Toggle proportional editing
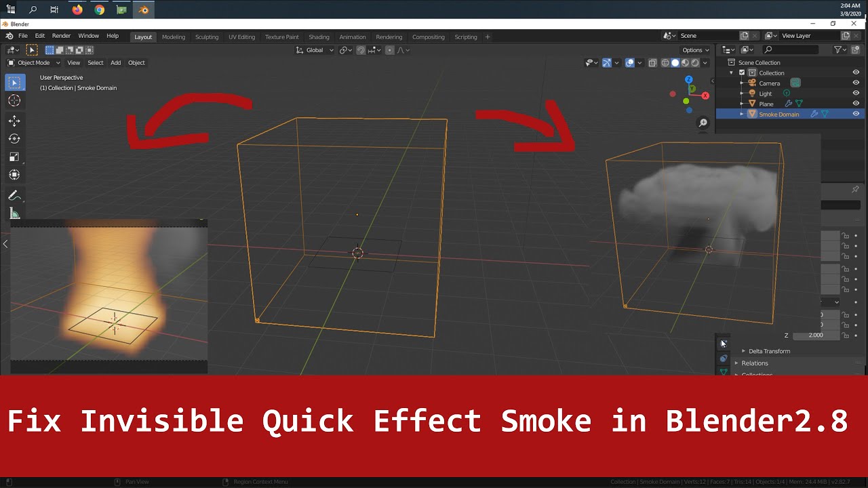Image resolution: width=868 pixels, height=488 pixels. pyautogui.click(x=389, y=50)
